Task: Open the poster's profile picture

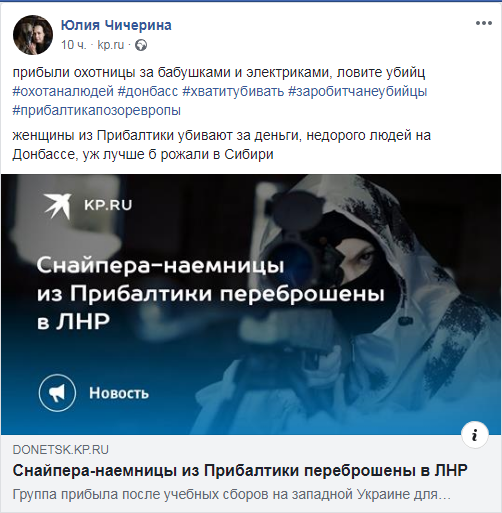Action: 33,35
